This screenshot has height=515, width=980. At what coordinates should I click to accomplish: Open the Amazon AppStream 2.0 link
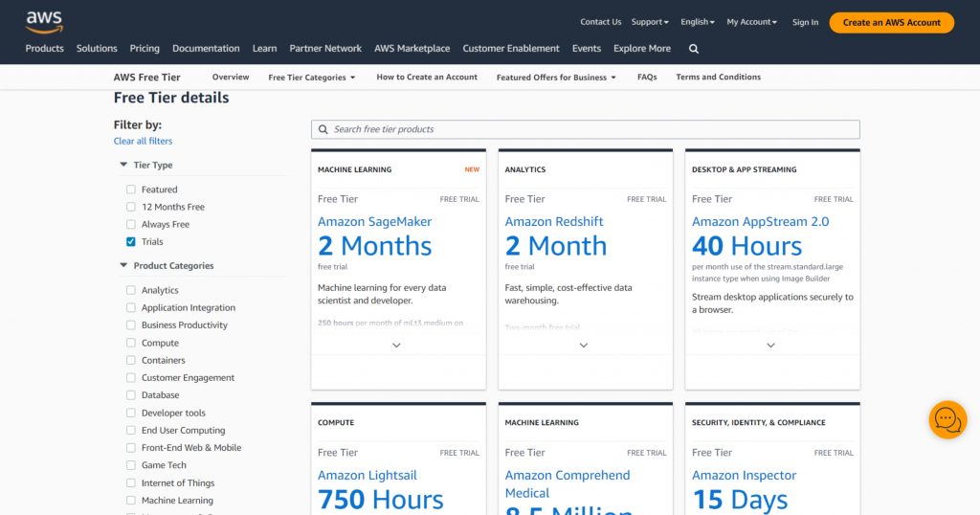point(760,221)
